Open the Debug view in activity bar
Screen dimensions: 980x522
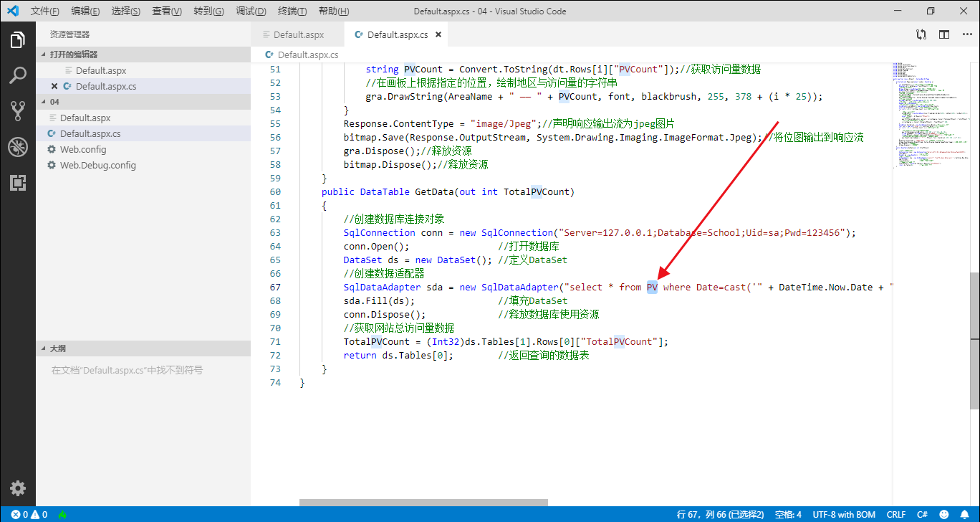pos(18,147)
